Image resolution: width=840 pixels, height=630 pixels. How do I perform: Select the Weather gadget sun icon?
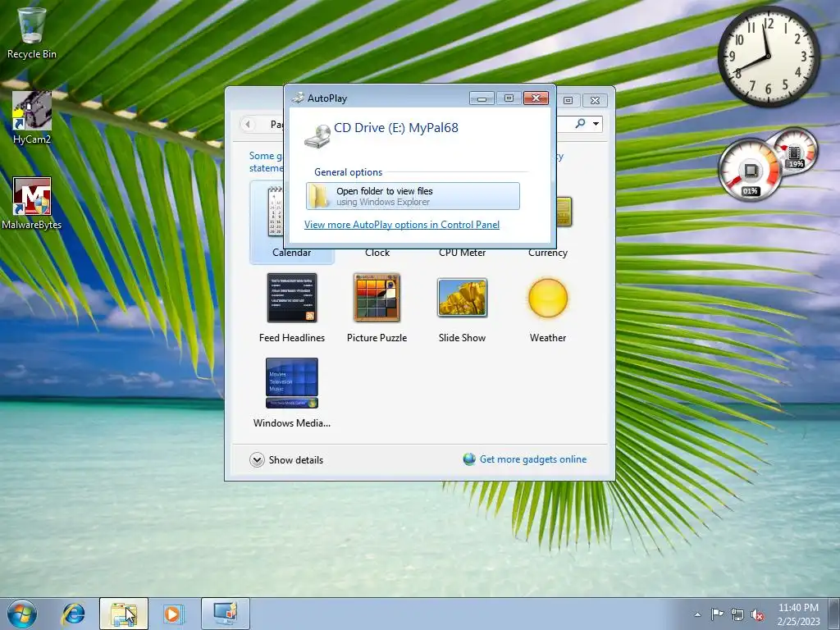[547, 297]
